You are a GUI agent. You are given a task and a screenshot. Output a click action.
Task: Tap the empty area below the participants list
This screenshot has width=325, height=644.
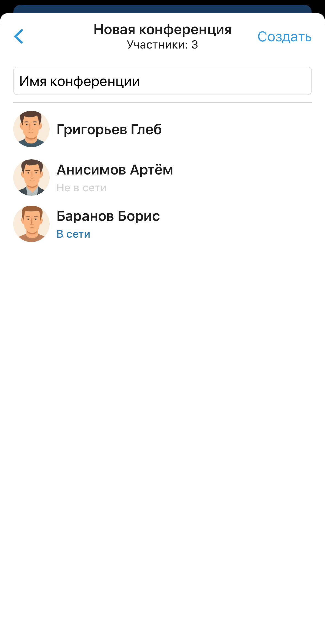(x=162, y=441)
